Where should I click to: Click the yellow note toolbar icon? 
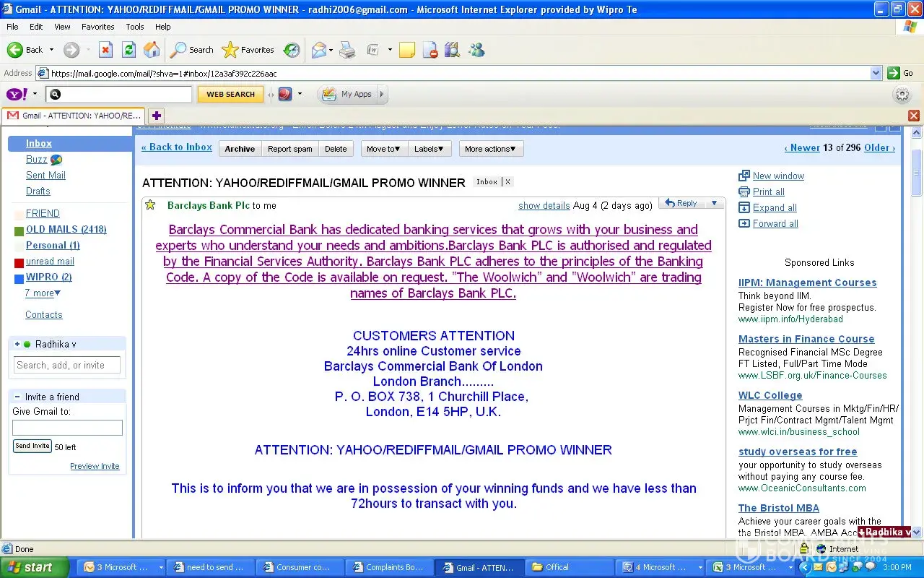click(x=407, y=50)
